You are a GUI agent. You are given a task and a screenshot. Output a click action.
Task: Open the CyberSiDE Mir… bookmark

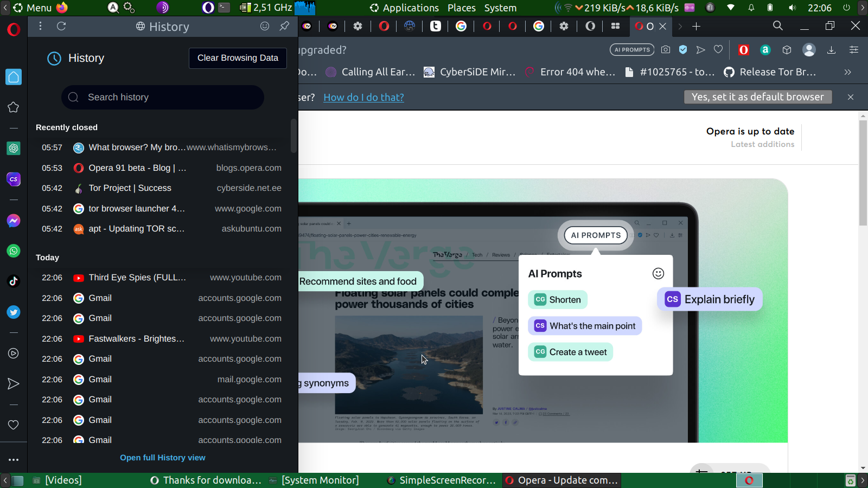(x=469, y=72)
